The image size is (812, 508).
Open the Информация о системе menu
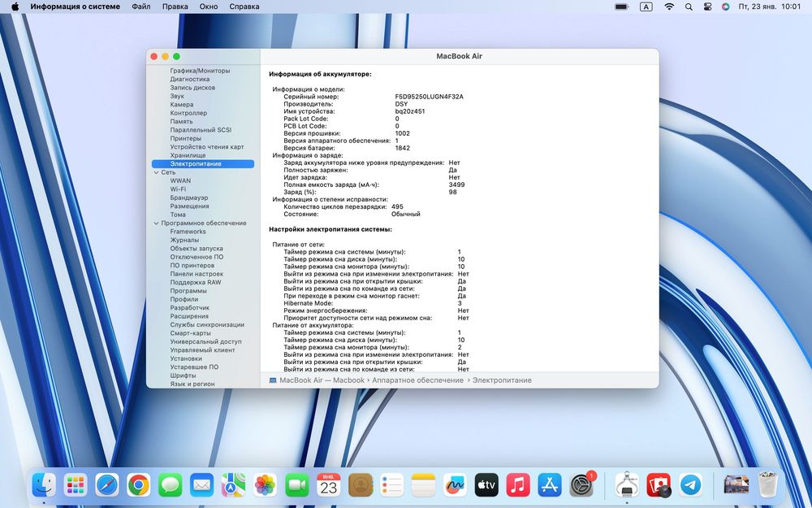[x=75, y=7]
